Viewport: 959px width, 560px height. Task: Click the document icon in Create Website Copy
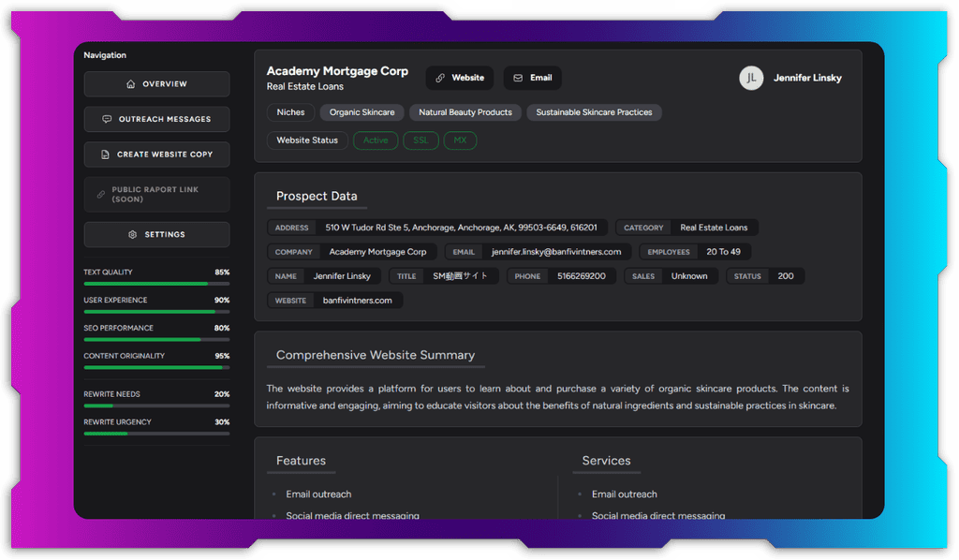coord(105,155)
